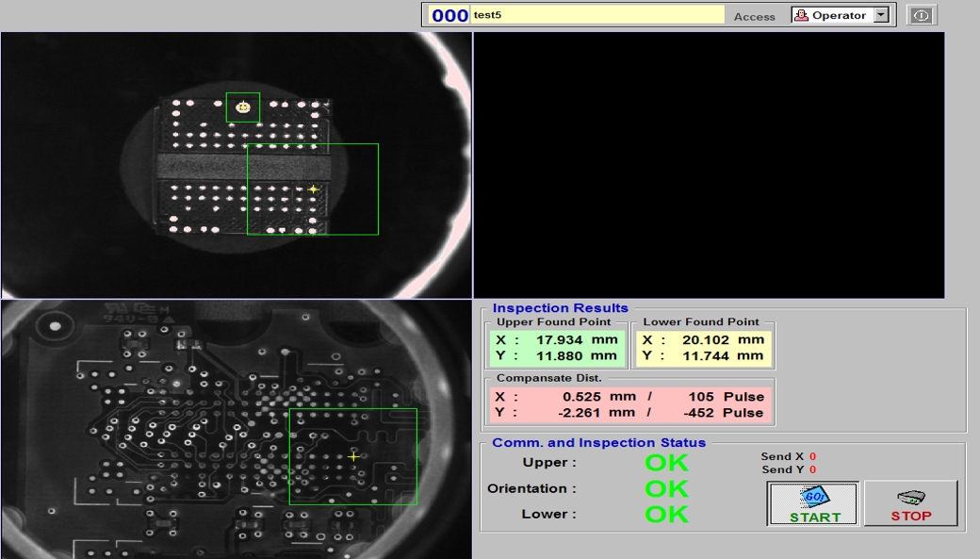
Task: Select the test5 program name field
Action: click(597, 15)
